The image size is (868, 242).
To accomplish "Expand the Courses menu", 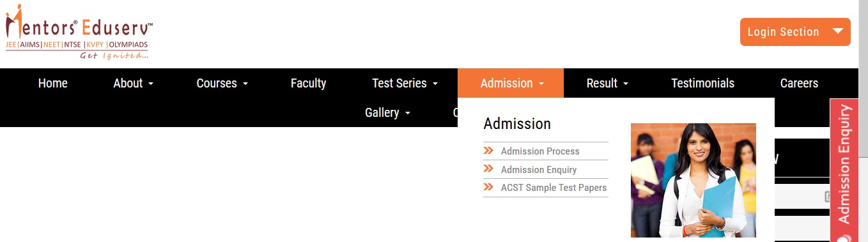I will point(222,83).
